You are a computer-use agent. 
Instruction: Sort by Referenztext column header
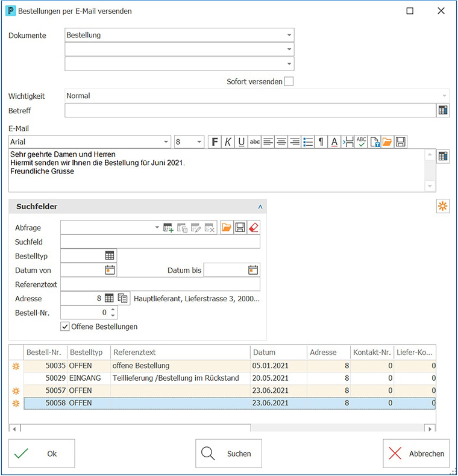(180, 352)
